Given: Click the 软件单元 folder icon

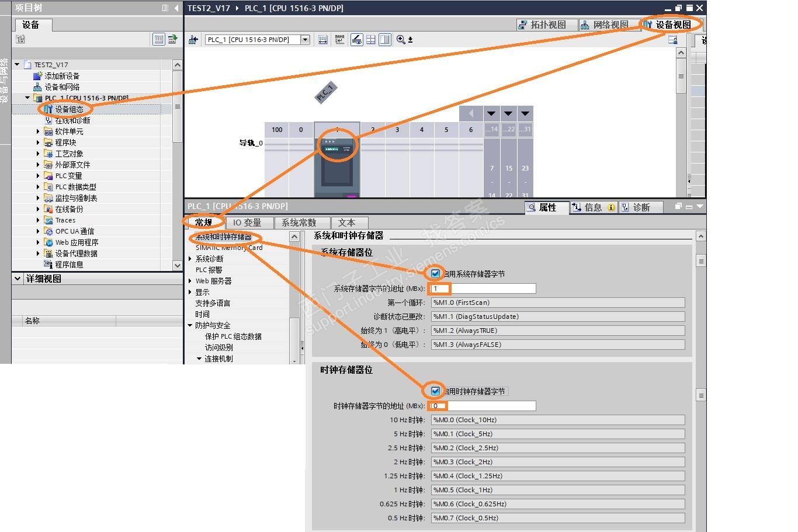Looking at the screenshot, I should click(x=48, y=131).
